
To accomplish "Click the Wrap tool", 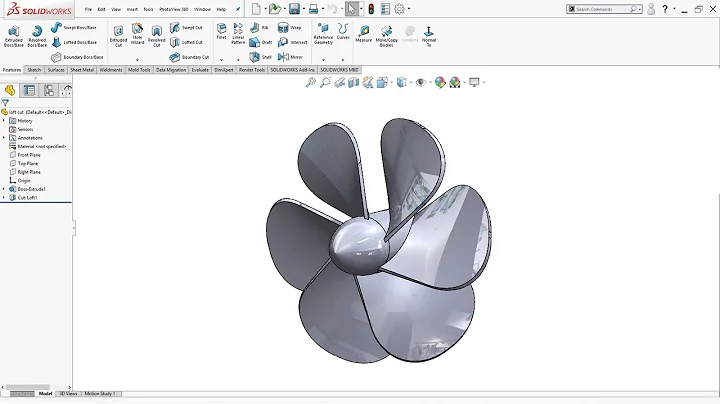I will click(x=289, y=28).
